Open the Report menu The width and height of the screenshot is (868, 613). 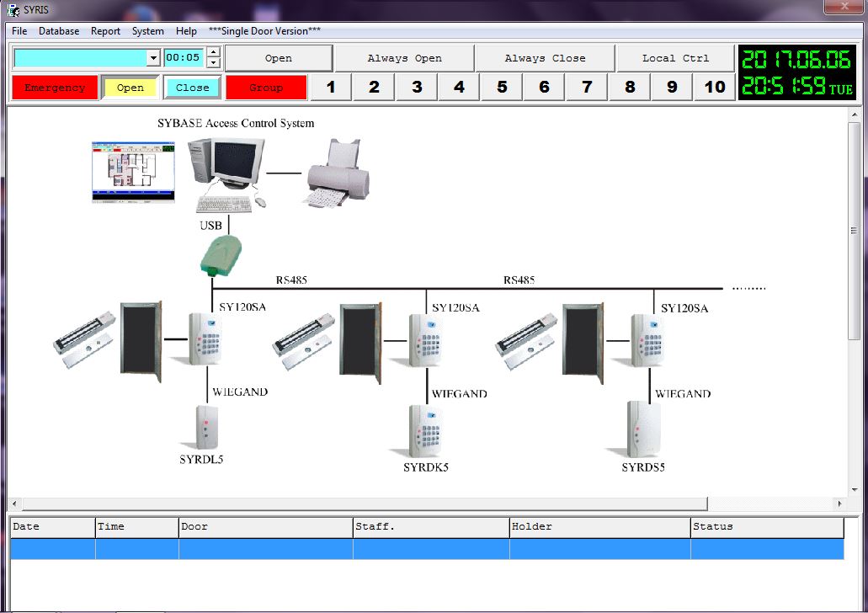click(x=105, y=31)
